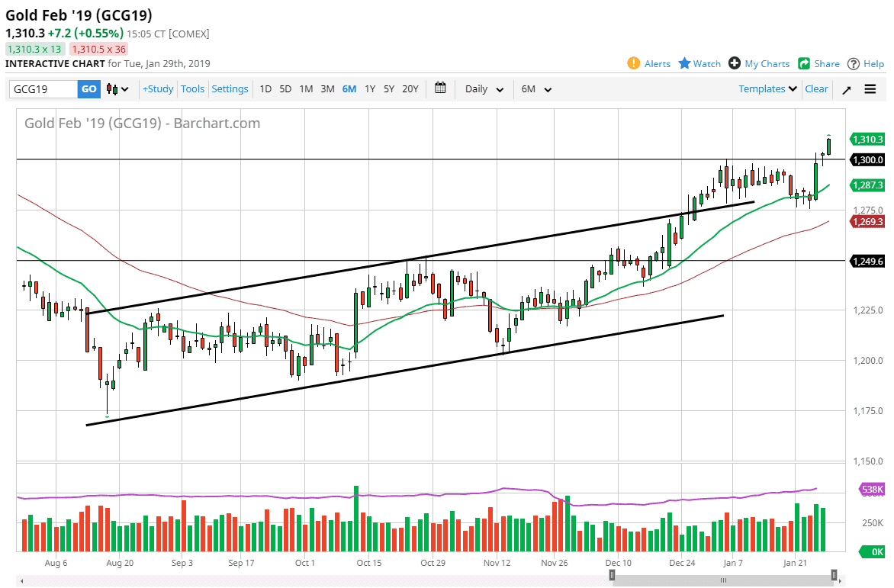Viewport: 894px width, 588px height.
Task: Select the 5D time range
Action: coord(285,89)
